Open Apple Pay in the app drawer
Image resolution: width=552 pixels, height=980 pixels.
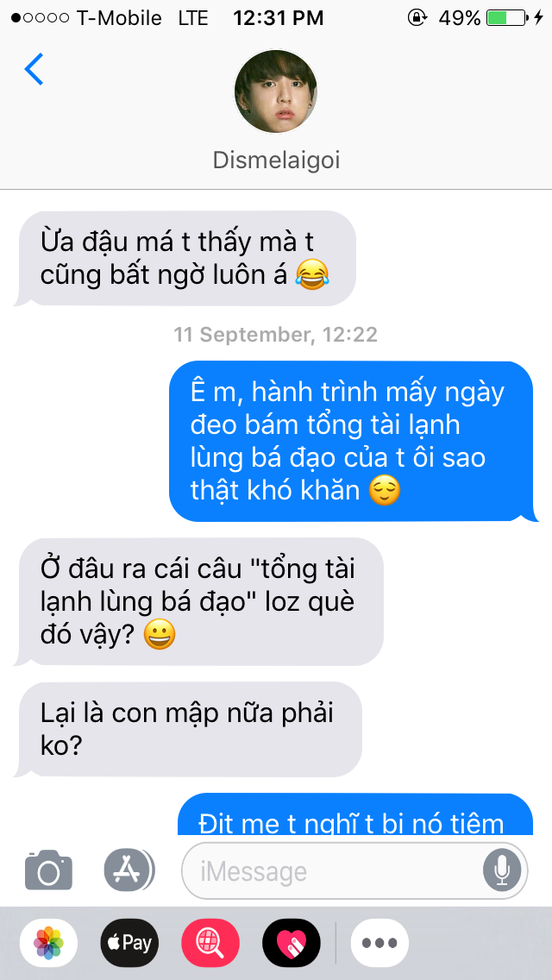130,943
